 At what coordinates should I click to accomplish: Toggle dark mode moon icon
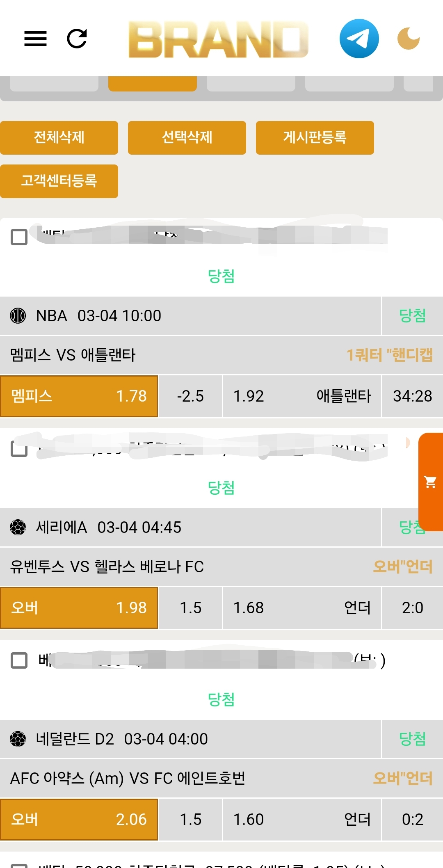408,39
